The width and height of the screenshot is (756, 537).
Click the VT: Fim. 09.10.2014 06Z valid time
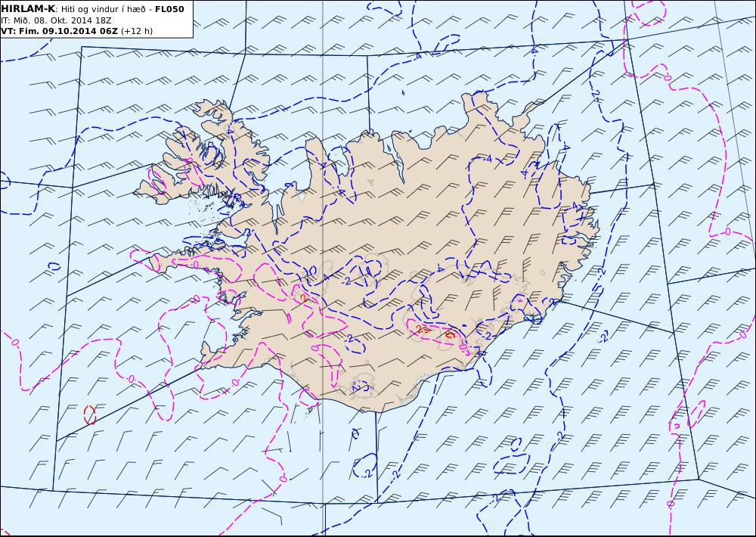[x=59, y=31]
